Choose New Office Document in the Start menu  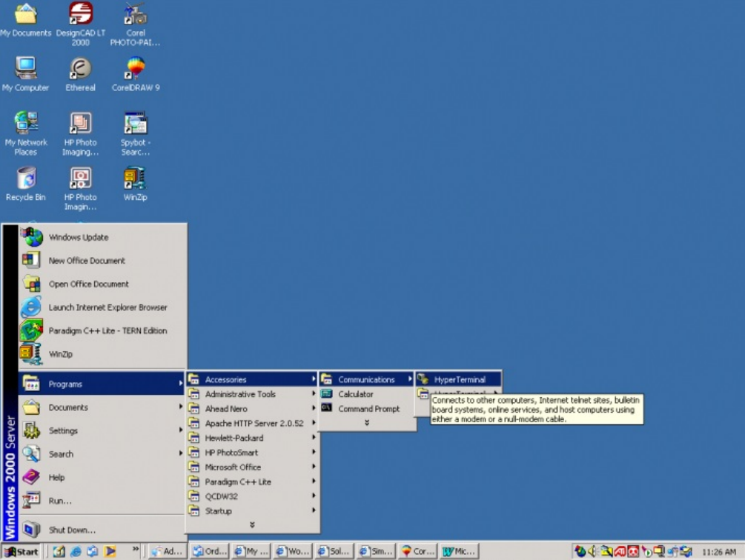pyautogui.click(x=102, y=261)
